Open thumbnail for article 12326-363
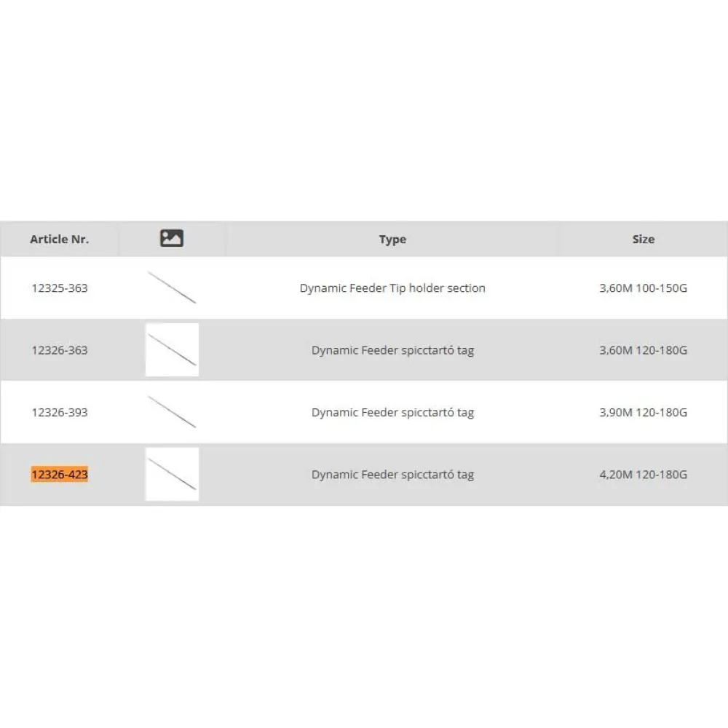The width and height of the screenshot is (728, 728). coord(172,349)
